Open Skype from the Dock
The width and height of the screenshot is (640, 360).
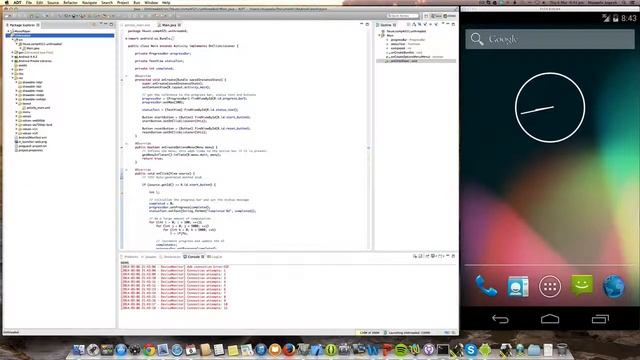click(471, 350)
